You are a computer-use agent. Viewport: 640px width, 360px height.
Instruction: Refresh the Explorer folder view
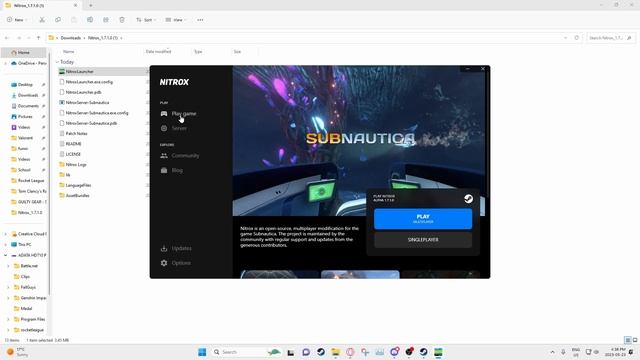pos(576,38)
